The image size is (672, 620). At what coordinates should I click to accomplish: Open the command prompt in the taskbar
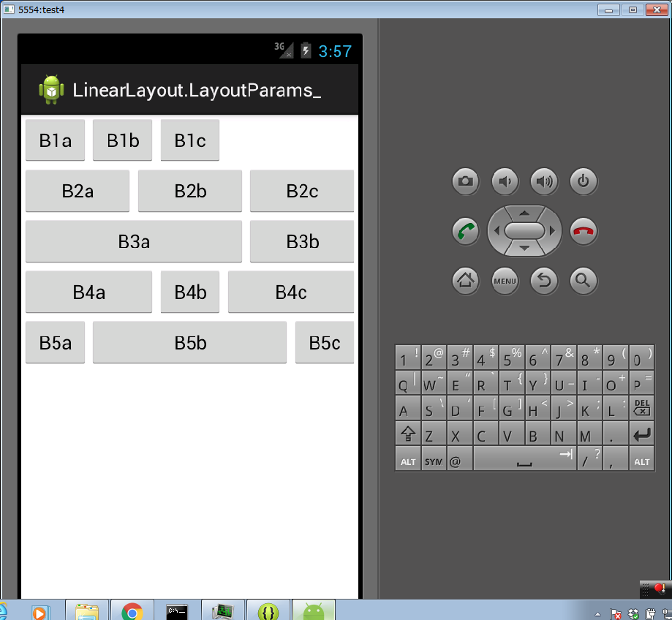point(177,610)
